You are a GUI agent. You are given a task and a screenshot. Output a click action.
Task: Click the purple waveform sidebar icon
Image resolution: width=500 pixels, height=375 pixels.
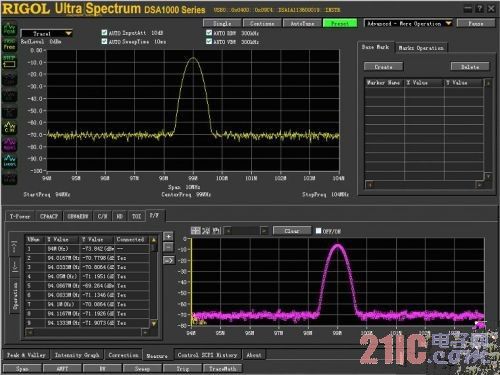click(9, 144)
